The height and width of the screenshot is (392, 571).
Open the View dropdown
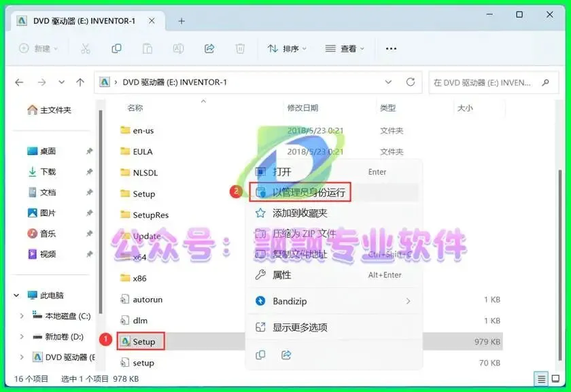[x=345, y=48]
